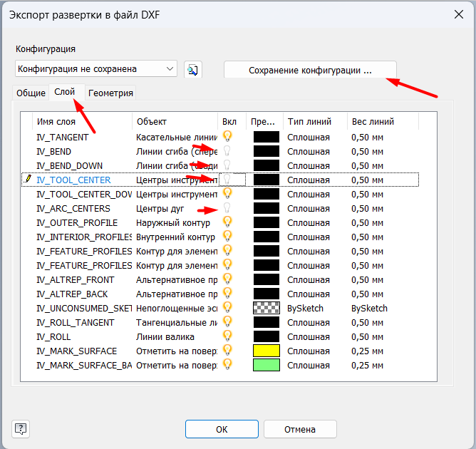Click Наружный контур object cell
This screenshot has height=449, width=476.
coord(173,223)
